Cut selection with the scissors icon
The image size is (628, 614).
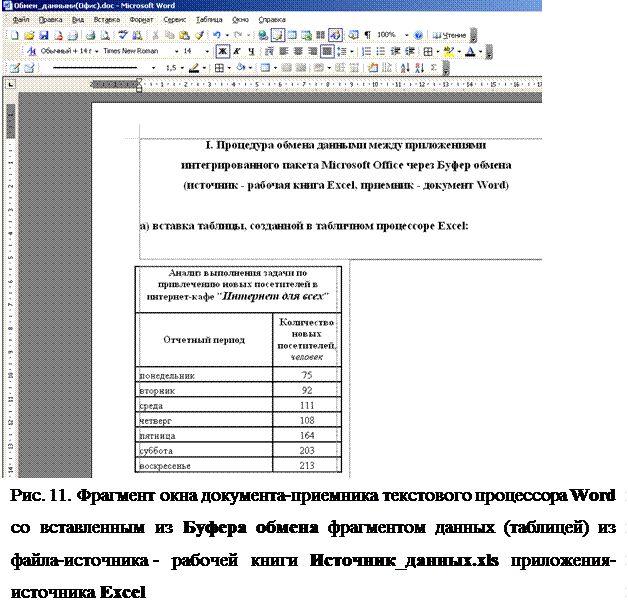click(x=155, y=35)
